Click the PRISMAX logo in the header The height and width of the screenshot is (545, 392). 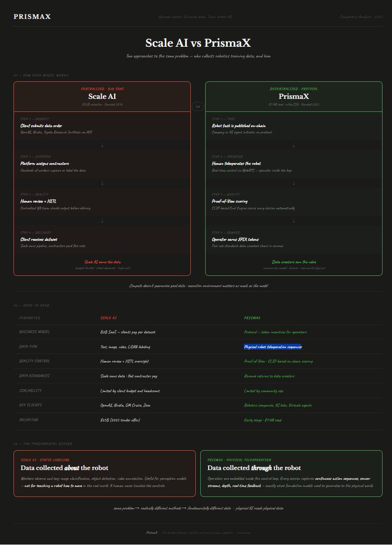(x=32, y=17)
